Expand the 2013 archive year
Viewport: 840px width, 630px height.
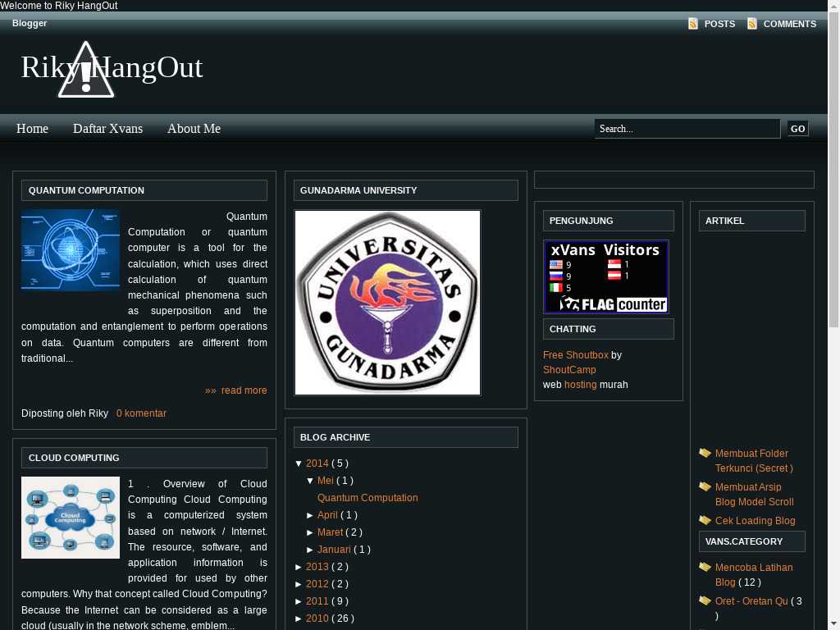pos(299,567)
